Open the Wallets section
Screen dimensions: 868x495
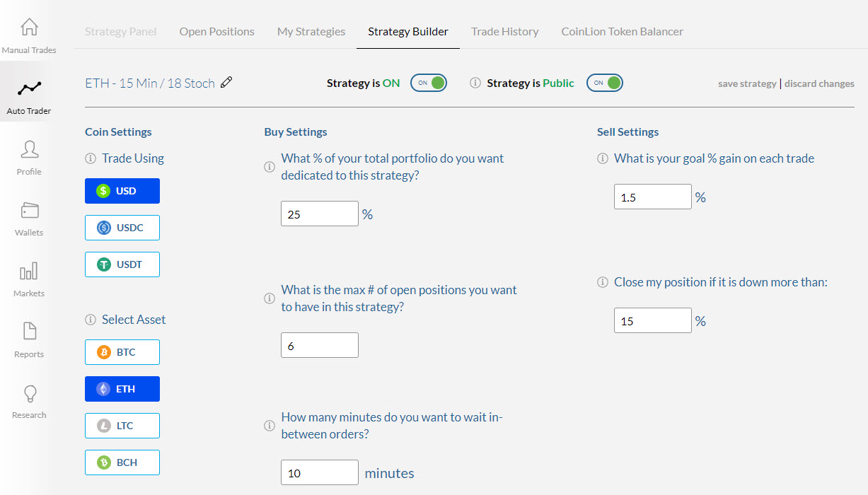coord(29,211)
